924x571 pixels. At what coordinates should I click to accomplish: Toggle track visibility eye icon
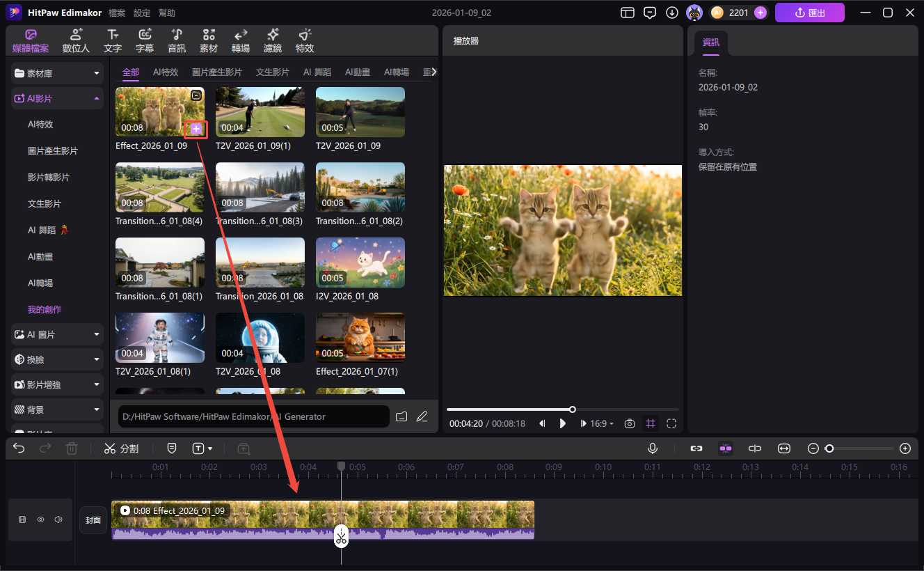[40, 519]
